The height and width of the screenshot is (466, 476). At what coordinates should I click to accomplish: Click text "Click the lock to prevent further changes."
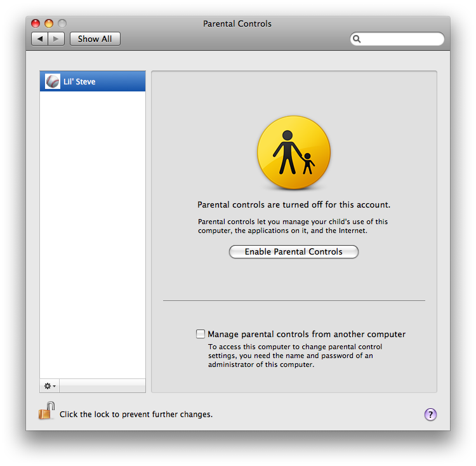tap(136, 415)
